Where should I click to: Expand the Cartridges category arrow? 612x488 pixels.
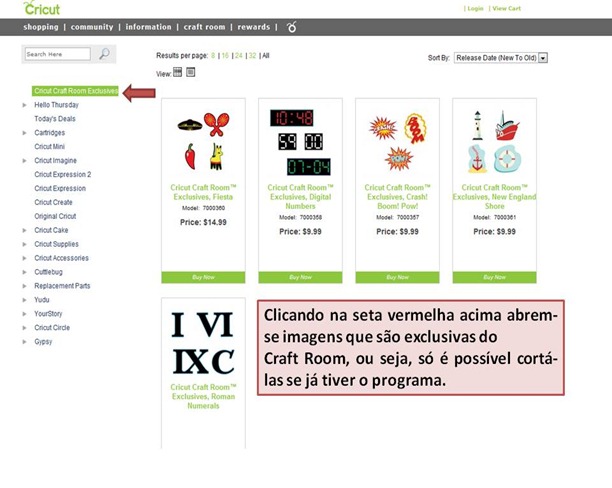(x=24, y=133)
